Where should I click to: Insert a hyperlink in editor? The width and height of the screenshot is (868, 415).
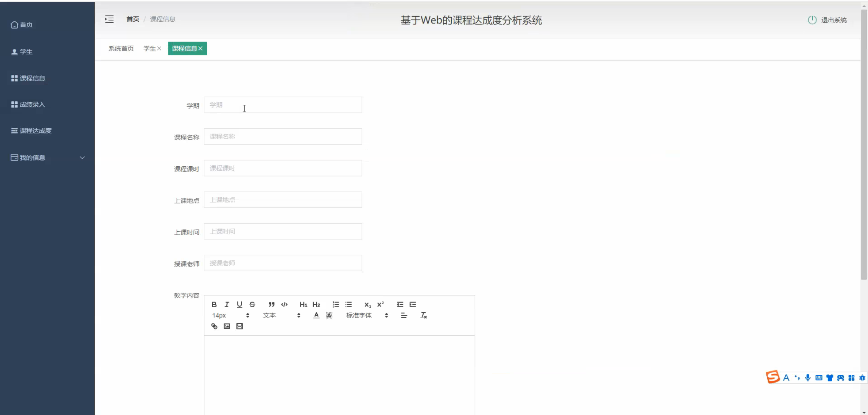214,326
